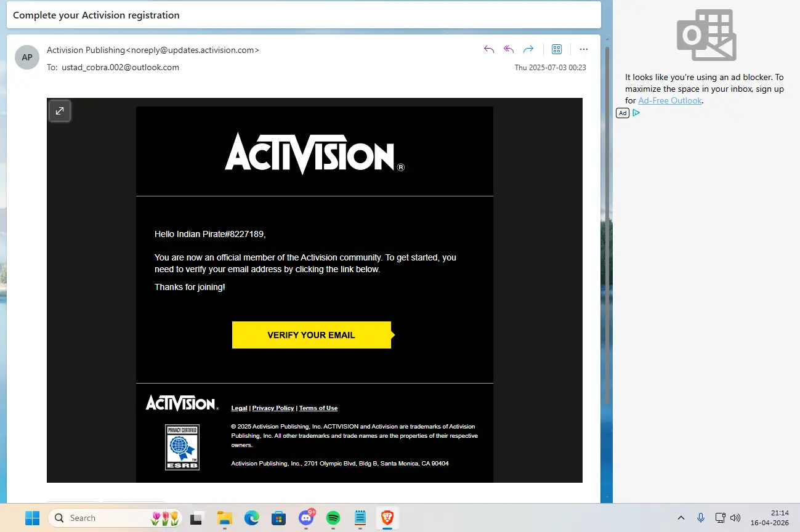This screenshot has width=800, height=532.
Task: Click the ESRB Privacy Certified badge
Action: pyautogui.click(x=182, y=447)
